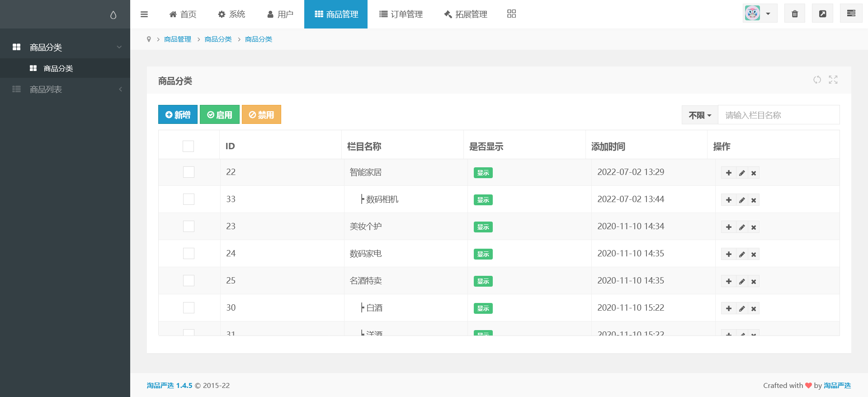
Task: Click the trash icon in top bar
Action: [x=794, y=14]
